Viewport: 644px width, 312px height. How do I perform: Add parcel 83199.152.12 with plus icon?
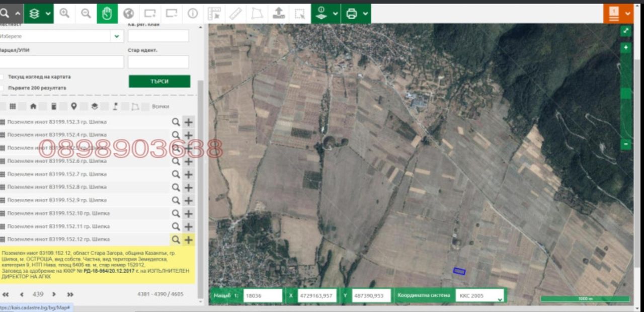[188, 240]
